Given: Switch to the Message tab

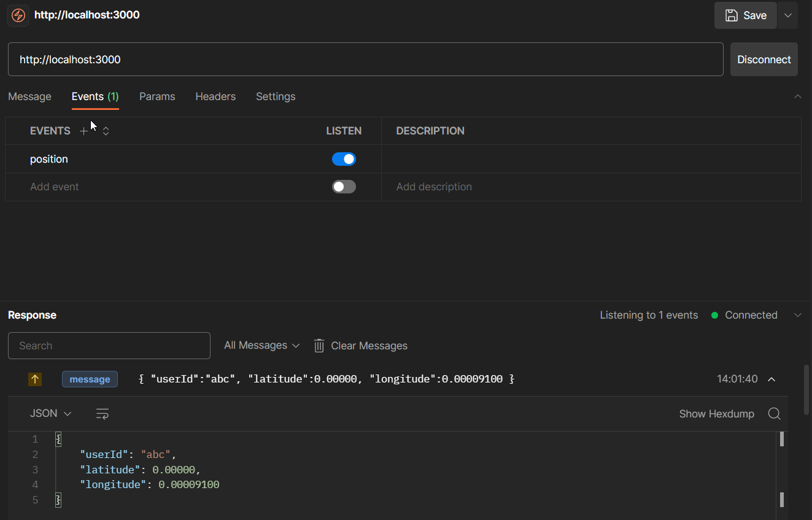Looking at the screenshot, I should click(29, 96).
